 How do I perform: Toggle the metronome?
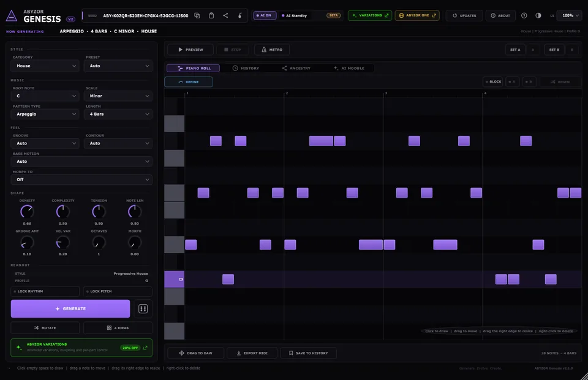[272, 50]
